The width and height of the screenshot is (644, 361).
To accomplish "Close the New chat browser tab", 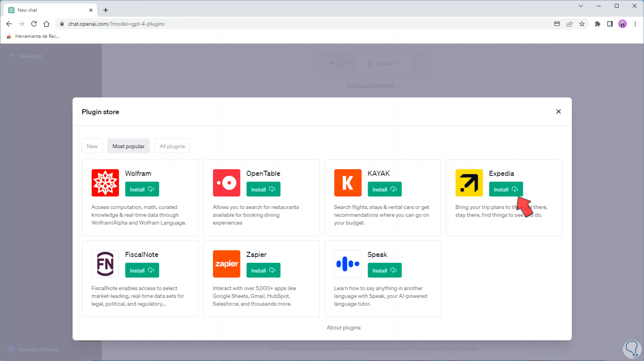I will pyautogui.click(x=91, y=10).
